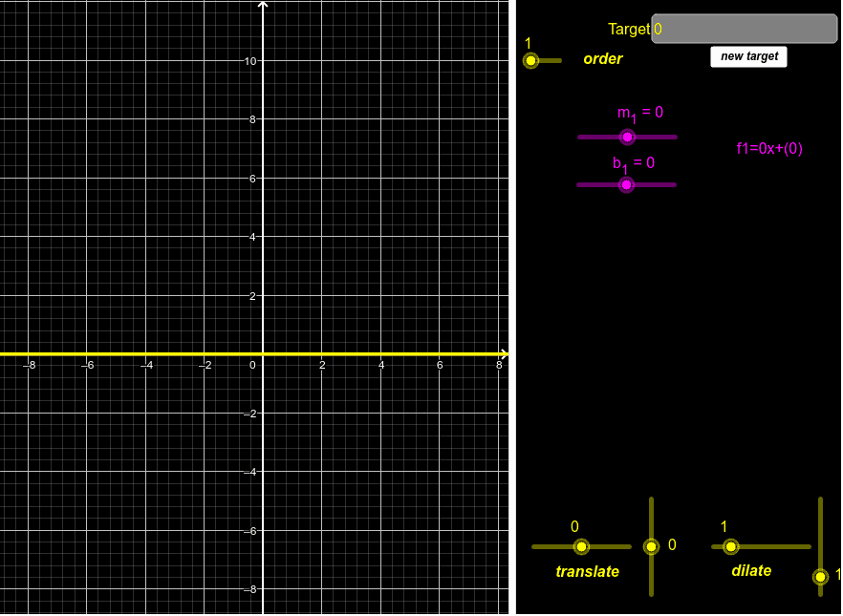Click the b1 slider handle
The width and height of the screenshot is (843, 616).
point(626,184)
